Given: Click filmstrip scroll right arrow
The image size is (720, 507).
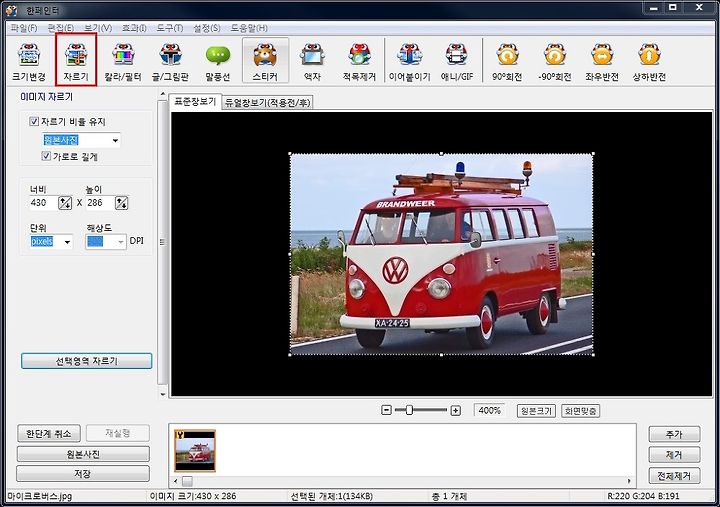Looking at the screenshot, I should click(629, 481).
